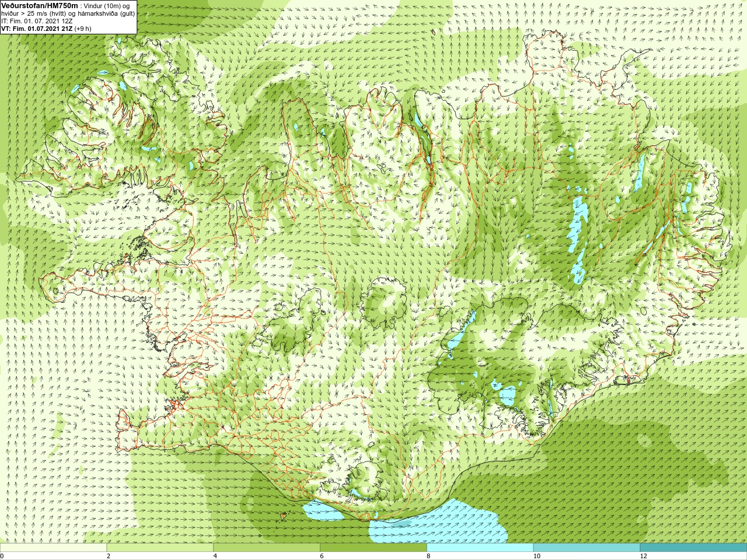Click the '4' label on the wind scale
The image size is (747, 560).
coord(215,556)
